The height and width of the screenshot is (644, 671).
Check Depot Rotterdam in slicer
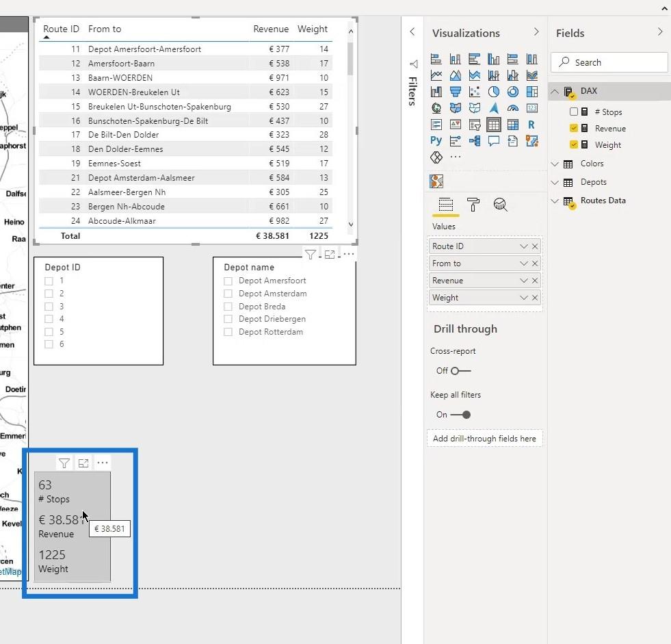pyautogui.click(x=228, y=332)
